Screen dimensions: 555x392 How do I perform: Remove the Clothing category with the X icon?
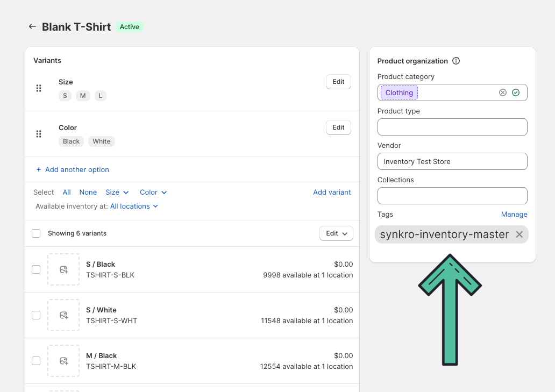click(502, 92)
